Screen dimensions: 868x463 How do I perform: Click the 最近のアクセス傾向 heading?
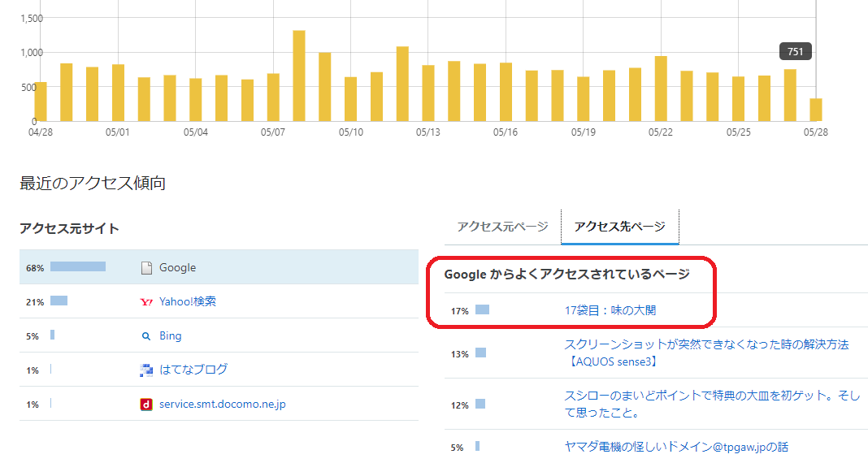click(x=93, y=183)
